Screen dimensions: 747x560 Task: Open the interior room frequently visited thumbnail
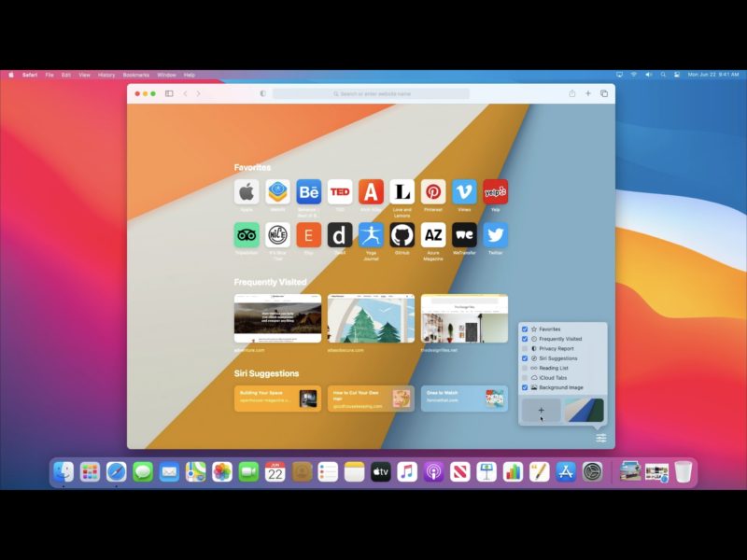tap(464, 318)
